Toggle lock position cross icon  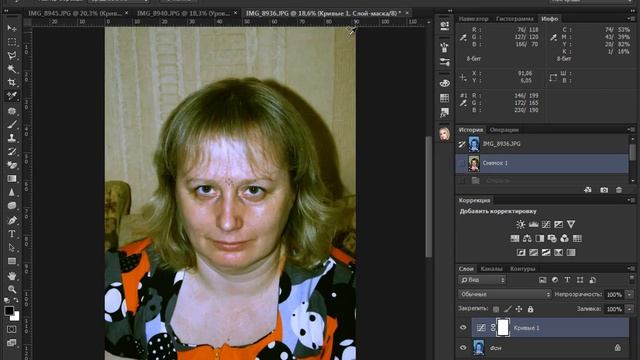coord(519,309)
